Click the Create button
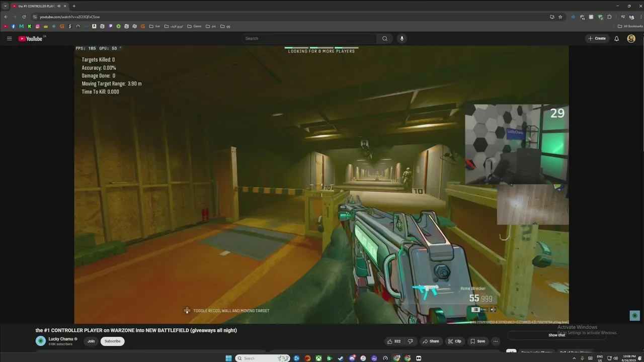644x362 pixels. pyautogui.click(x=597, y=38)
